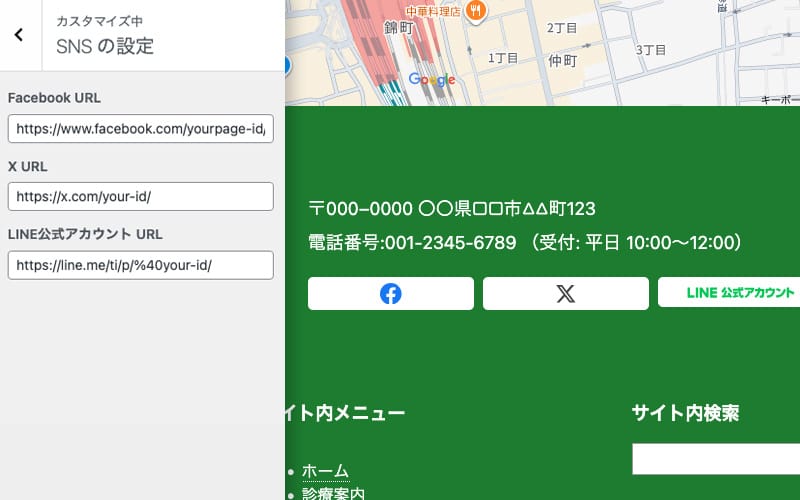Focus the X URL input field
Image resolution: width=800 pixels, height=500 pixels.
coord(140,197)
